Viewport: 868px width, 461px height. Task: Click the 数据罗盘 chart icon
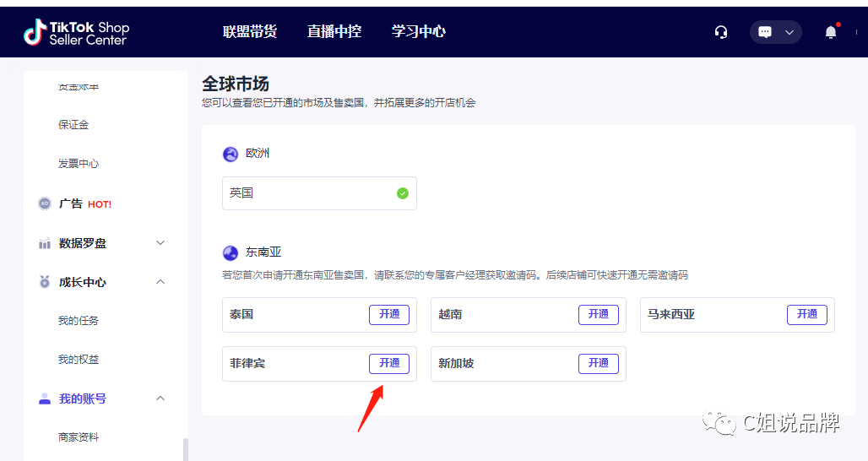(x=45, y=243)
